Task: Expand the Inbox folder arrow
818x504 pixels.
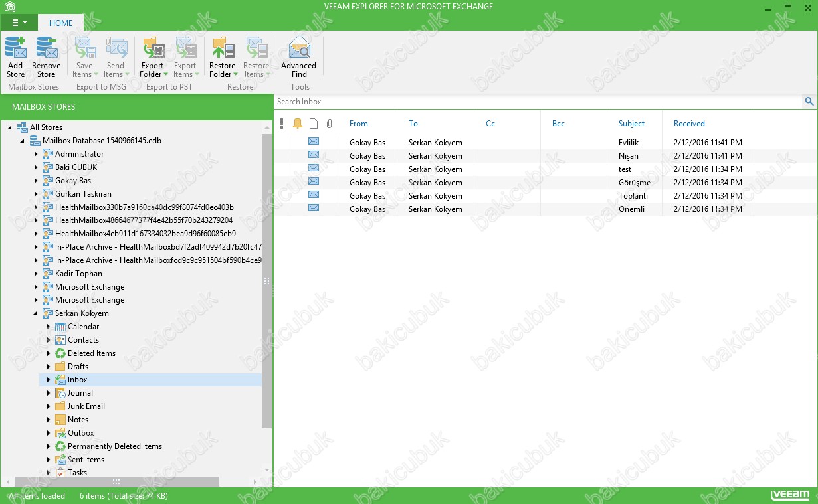Action: [x=49, y=380]
